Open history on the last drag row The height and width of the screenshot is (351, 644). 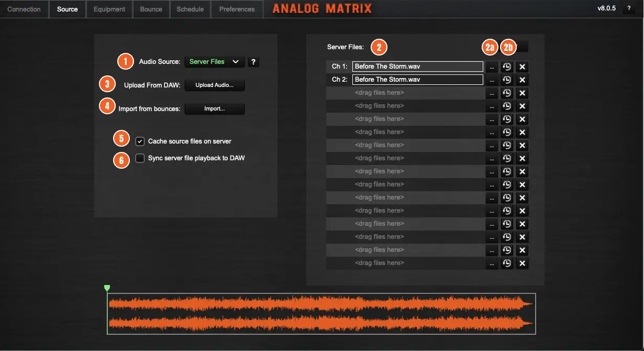(x=507, y=264)
